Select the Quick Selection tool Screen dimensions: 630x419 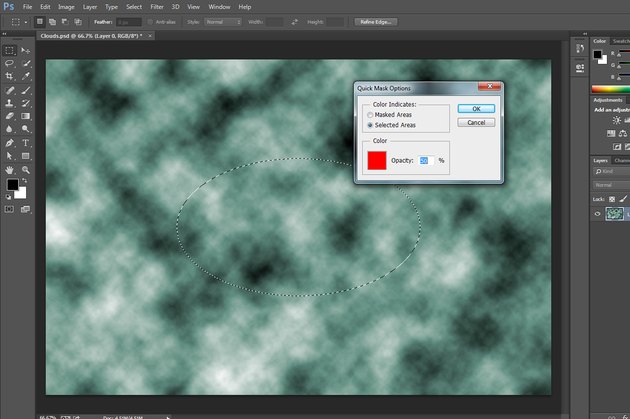(x=25, y=63)
